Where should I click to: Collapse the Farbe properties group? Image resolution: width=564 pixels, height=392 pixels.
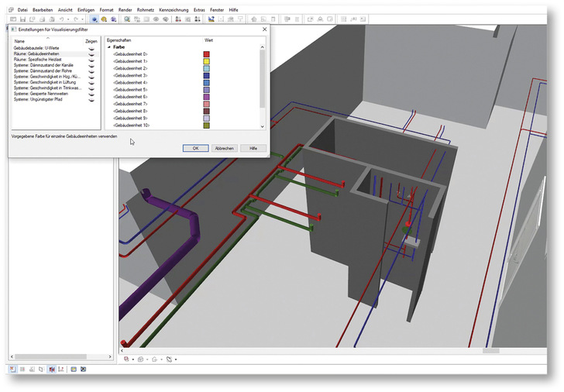[x=108, y=46]
